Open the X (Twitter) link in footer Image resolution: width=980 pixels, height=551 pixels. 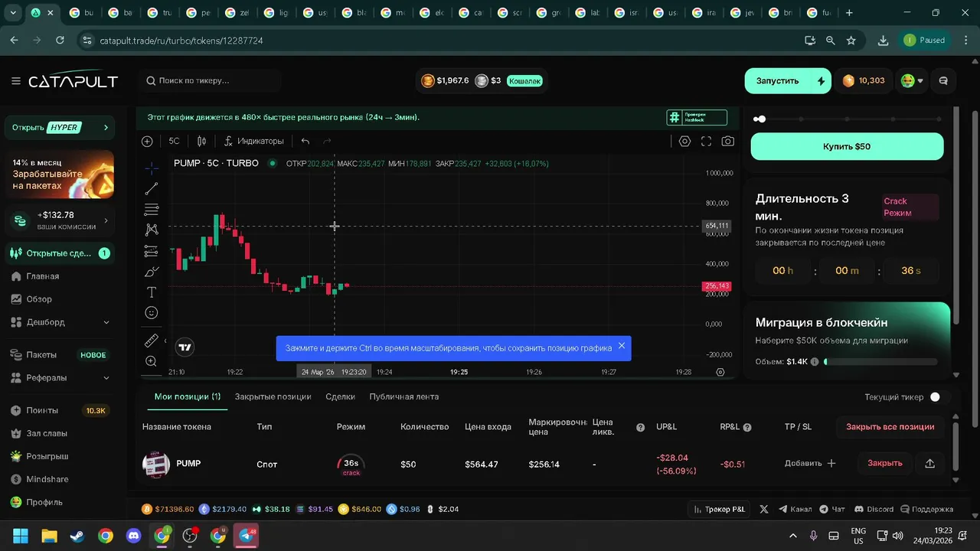[763, 509]
